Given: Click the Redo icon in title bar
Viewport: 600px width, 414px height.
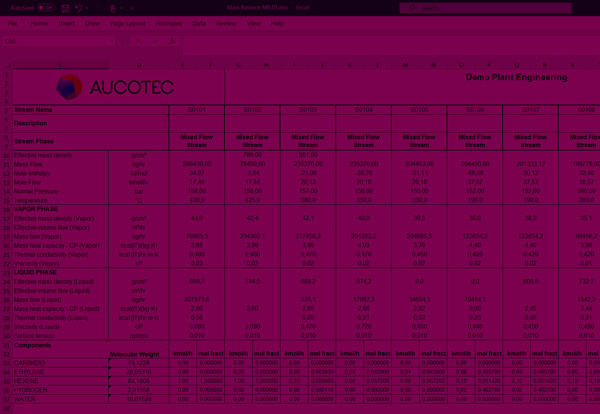Looking at the screenshot, I should click(99, 8).
